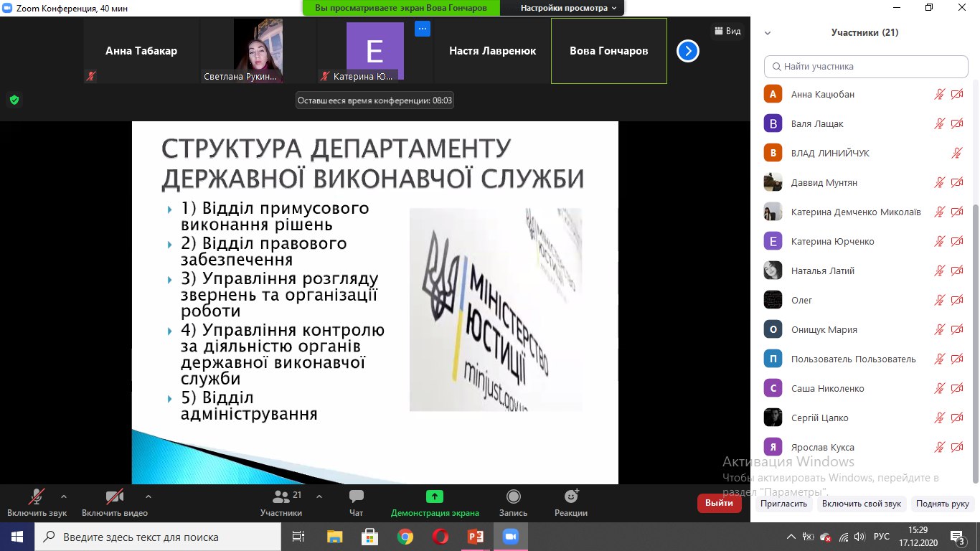The height and width of the screenshot is (551, 980).
Task: Click the Пригласить button
Action: click(785, 504)
